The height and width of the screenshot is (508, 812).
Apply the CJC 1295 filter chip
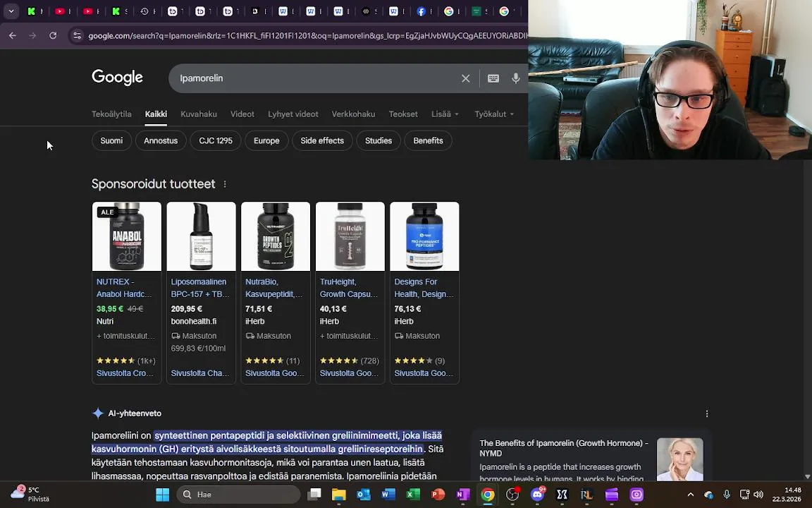[x=216, y=140]
